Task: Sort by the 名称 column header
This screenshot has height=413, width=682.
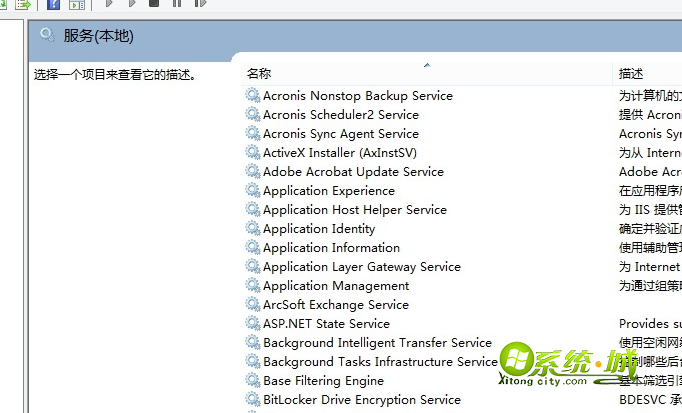Action: pos(426,73)
